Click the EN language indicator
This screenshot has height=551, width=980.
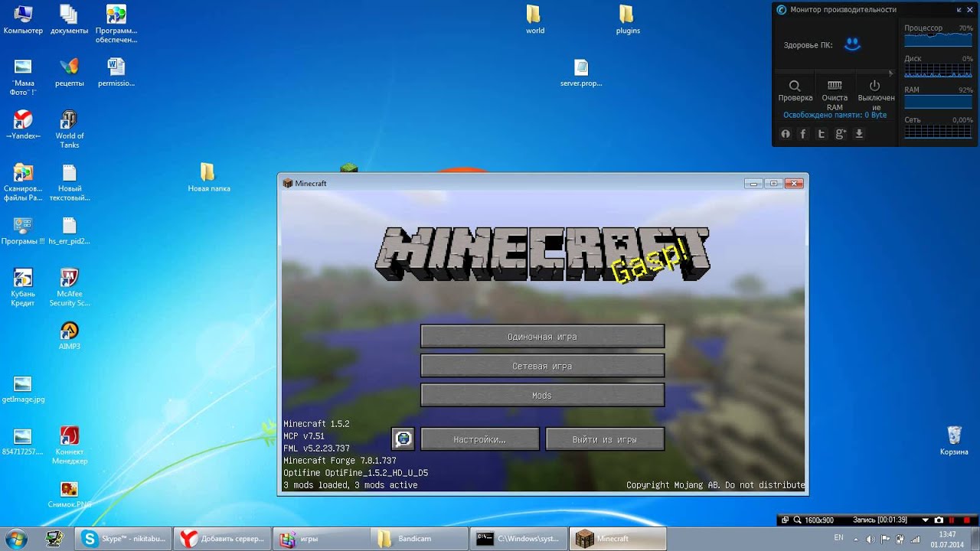point(838,538)
